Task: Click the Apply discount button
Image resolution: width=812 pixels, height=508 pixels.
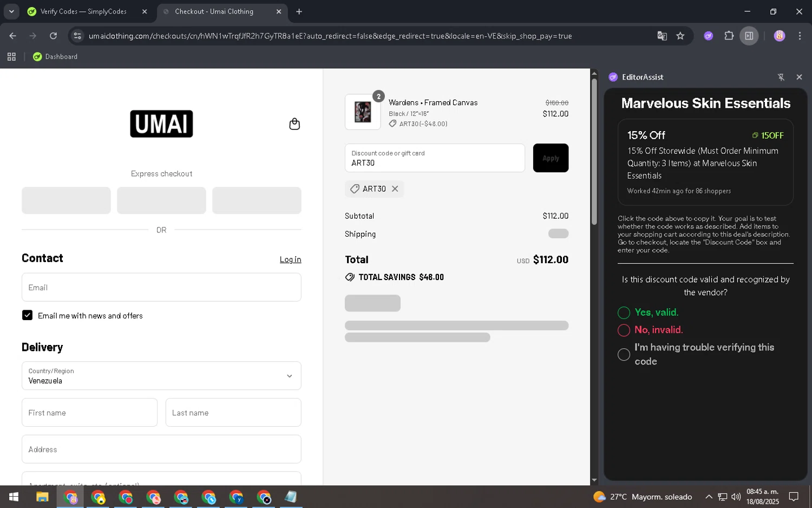Action: coord(551,158)
